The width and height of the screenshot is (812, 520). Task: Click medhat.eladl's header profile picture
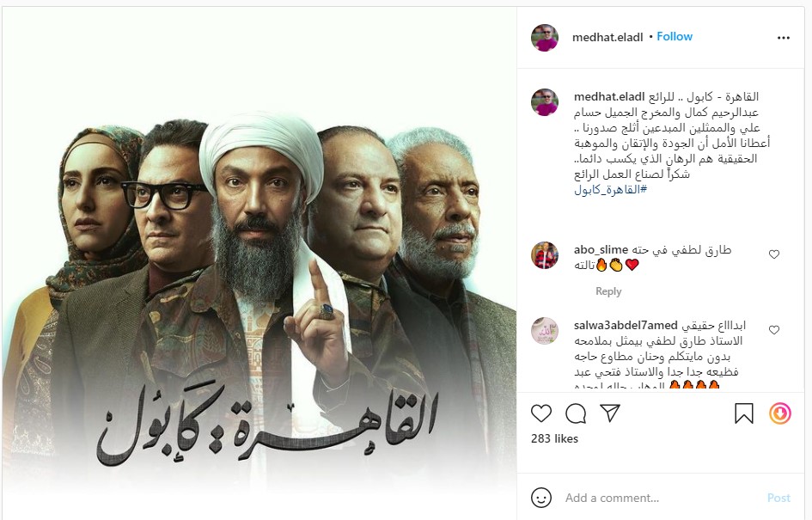(x=545, y=37)
